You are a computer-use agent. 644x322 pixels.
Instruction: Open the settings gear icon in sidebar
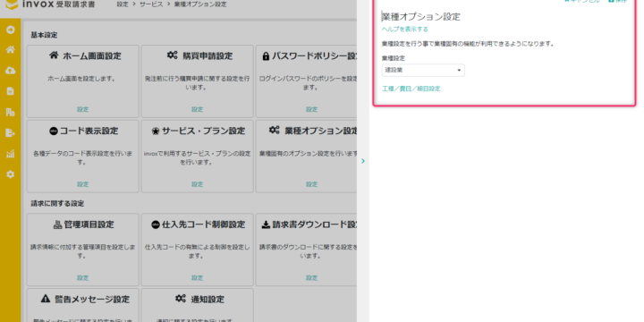(x=10, y=174)
